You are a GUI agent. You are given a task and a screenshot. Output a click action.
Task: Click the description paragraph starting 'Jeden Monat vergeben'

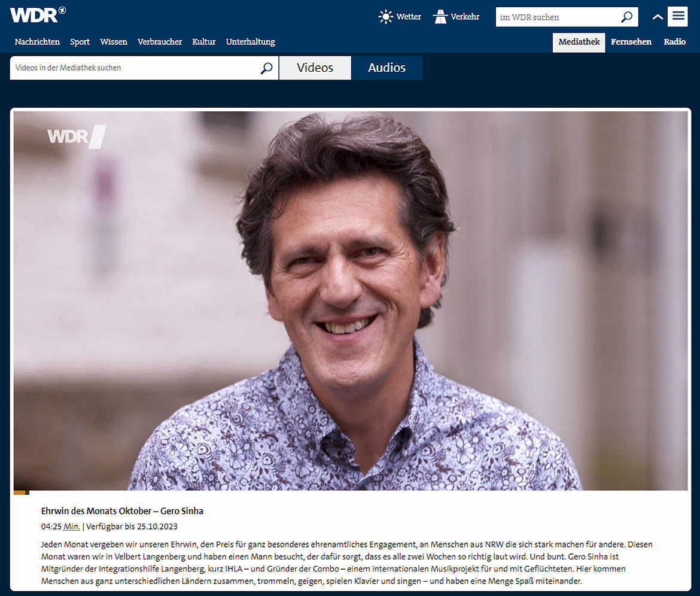point(347,562)
